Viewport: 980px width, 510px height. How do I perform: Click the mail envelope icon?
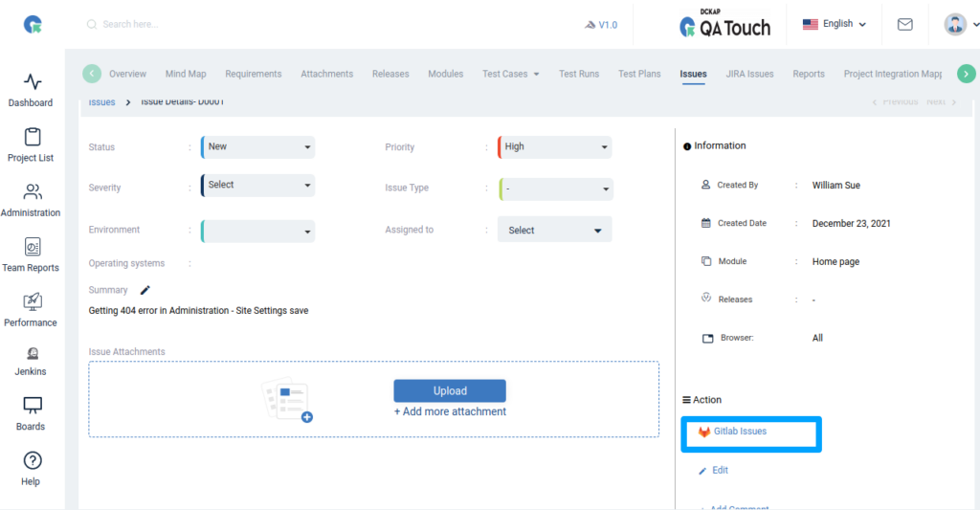(904, 25)
